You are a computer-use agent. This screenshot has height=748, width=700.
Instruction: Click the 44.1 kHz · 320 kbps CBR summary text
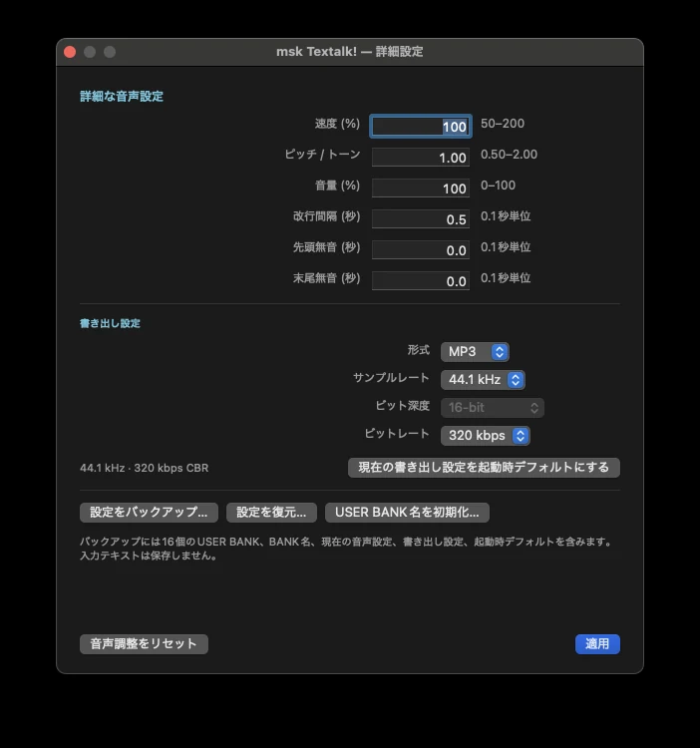144,468
